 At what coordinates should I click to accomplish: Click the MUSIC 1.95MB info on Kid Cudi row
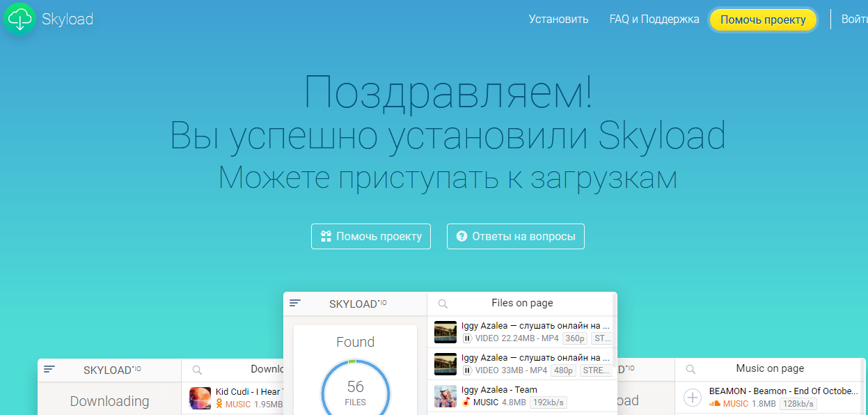click(254, 404)
